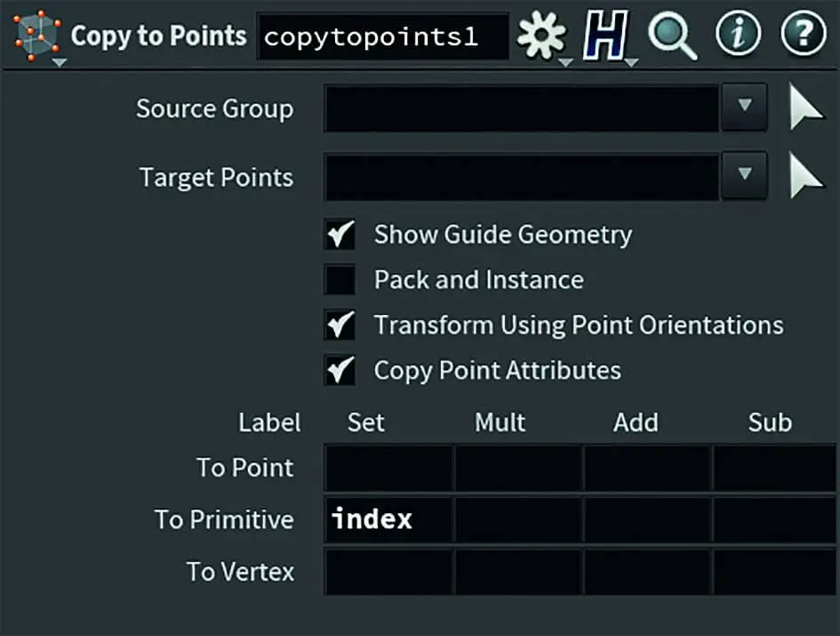Click the Target Points text field
The height and width of the screenshot is (636, 840).
[x=522, y=178]
